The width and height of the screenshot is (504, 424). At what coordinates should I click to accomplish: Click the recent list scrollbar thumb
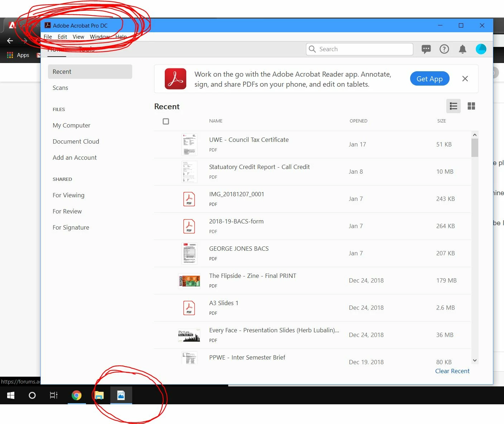pyautogui.click(x=475, y=148)
